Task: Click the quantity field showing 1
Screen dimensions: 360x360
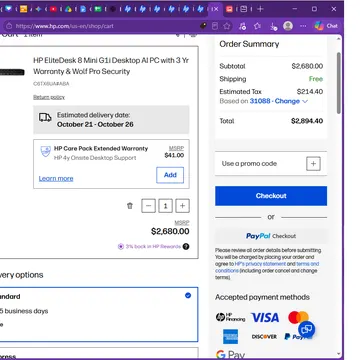Action: coord(165,206)
